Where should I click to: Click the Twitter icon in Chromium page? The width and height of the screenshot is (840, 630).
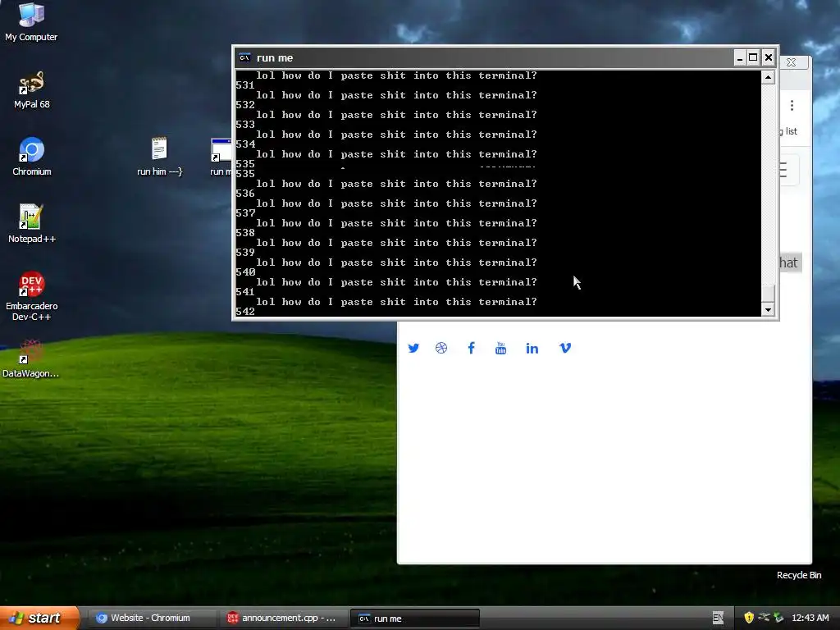[413, 348]
